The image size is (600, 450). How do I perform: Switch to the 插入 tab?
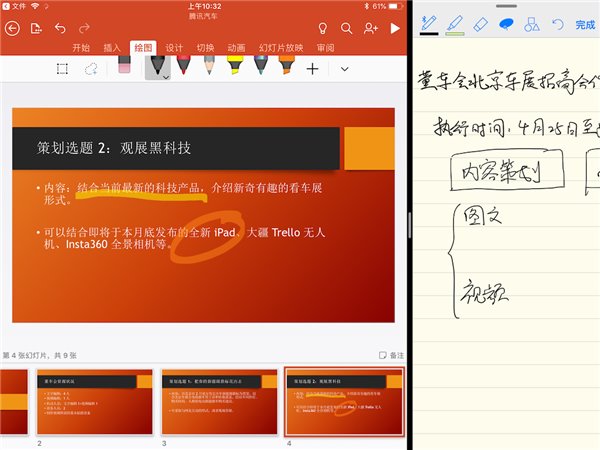click(112, 48)
